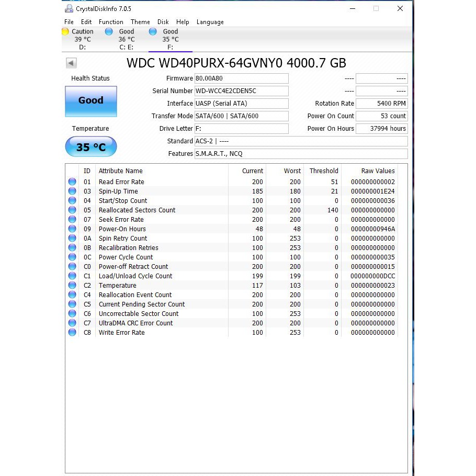
Task: Click the Good health status button
Action: point(90,100)
